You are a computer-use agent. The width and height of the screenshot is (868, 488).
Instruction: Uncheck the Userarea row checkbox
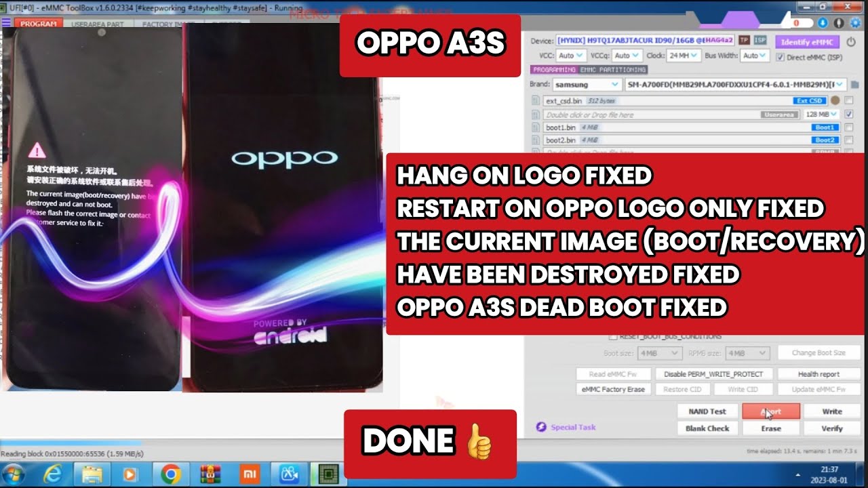849,115
